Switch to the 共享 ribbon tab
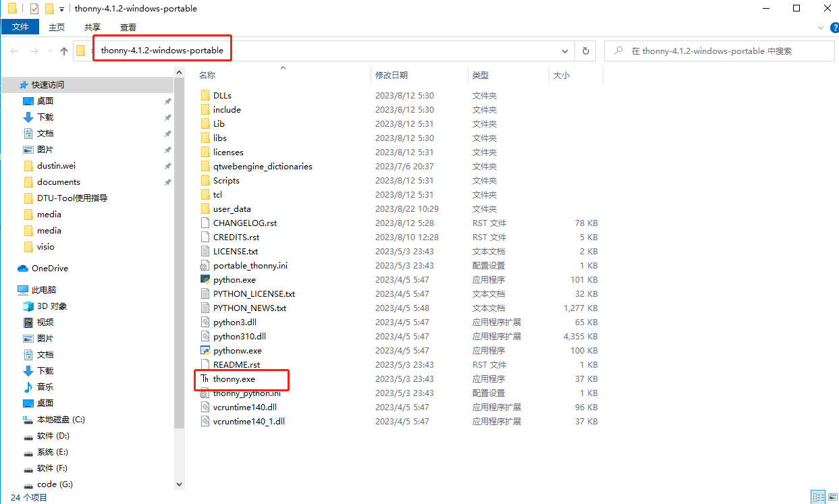 [x=92, y=27]
